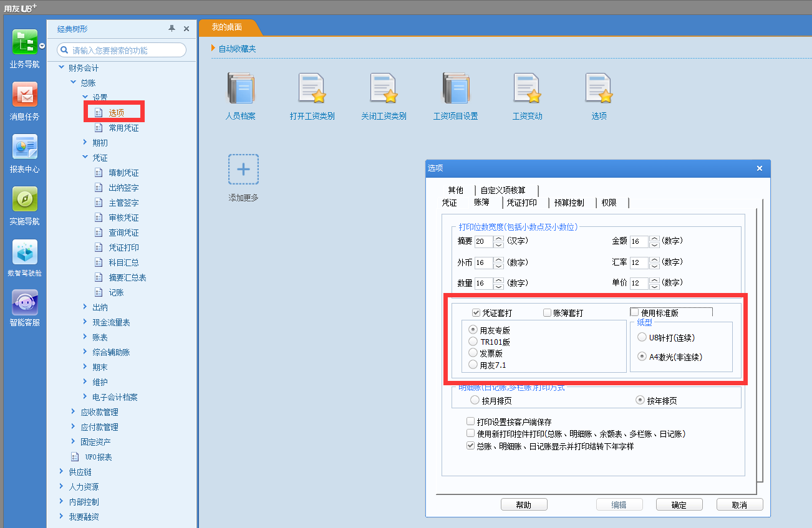The height and width of the screenshot is (528, 812).
Task: Click the 确定 button
Action: pos(679,505)
